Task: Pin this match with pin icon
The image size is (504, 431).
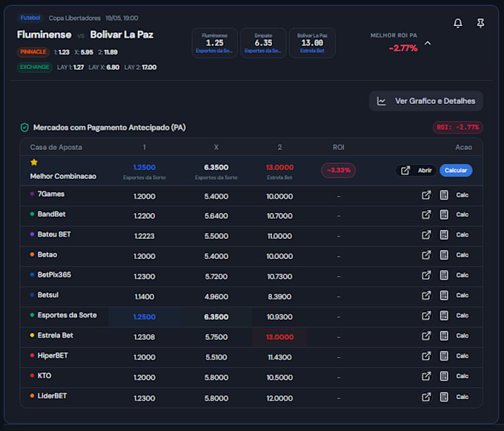Action: pyautogui.click(x=480, y=23)
